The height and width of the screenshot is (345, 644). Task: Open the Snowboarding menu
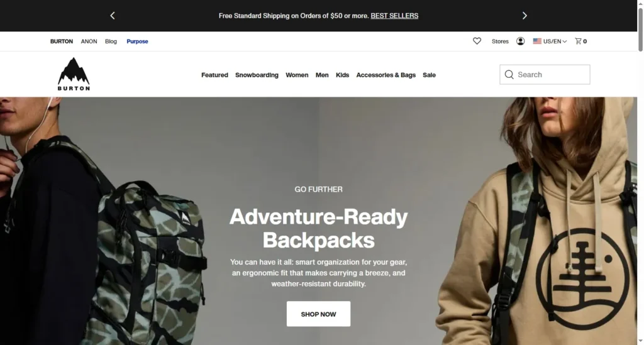257,75
